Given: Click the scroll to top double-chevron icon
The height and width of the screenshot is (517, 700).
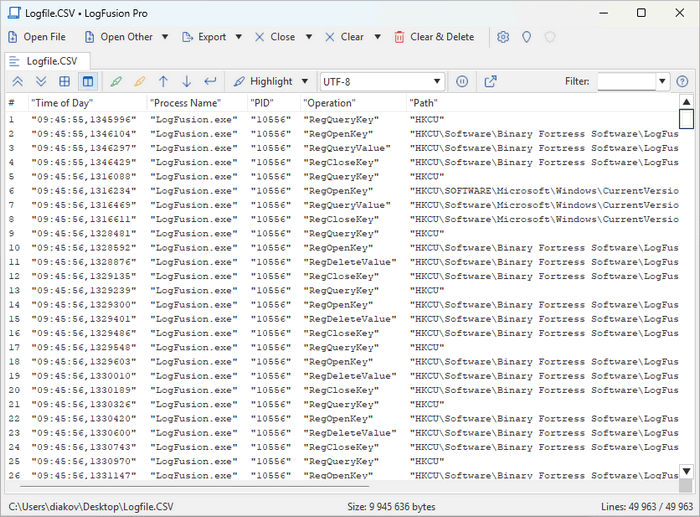Looking at the screenshot, I should pos(18,81).
